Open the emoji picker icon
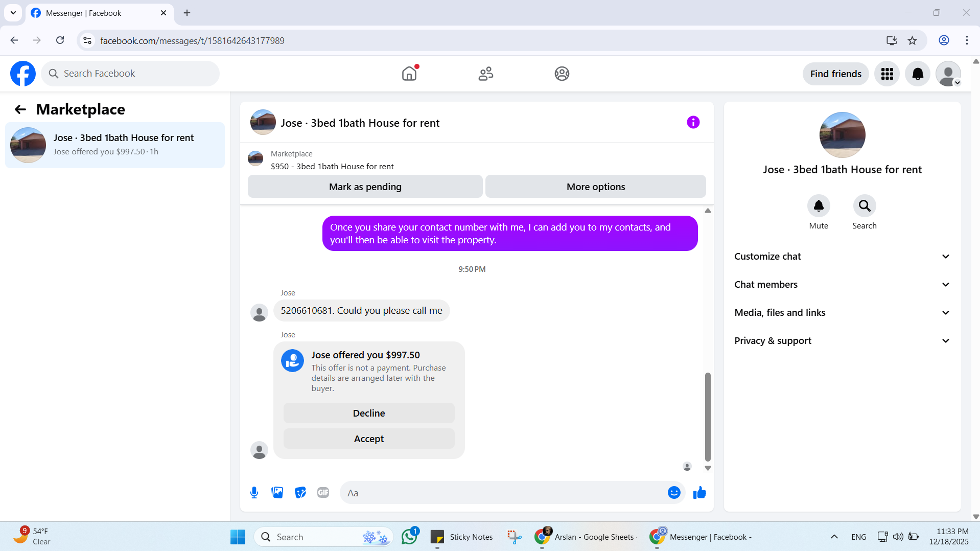This screenshot has width=980, height=551. [674, 493]
